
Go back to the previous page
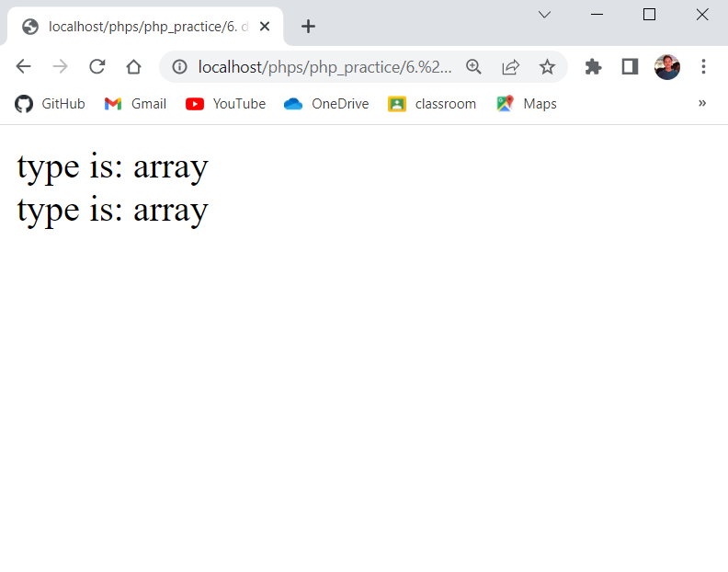coord(24,66)
